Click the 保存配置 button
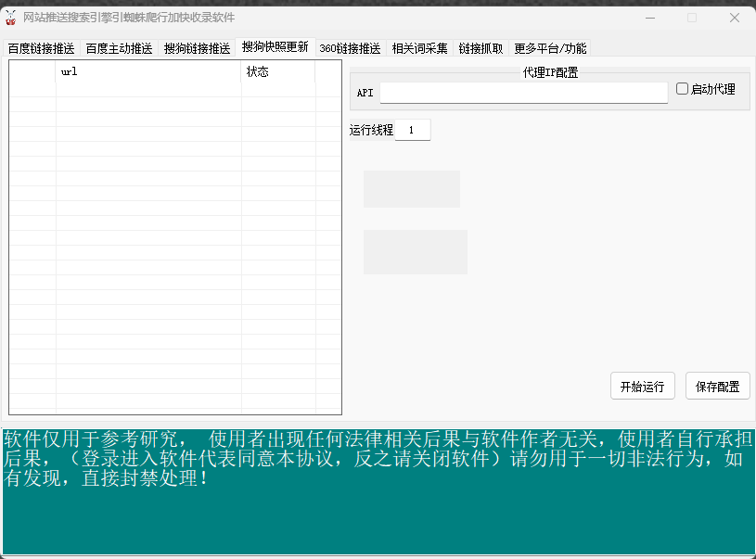This screenshot has width=756, height=559. [x=717, y=387]
